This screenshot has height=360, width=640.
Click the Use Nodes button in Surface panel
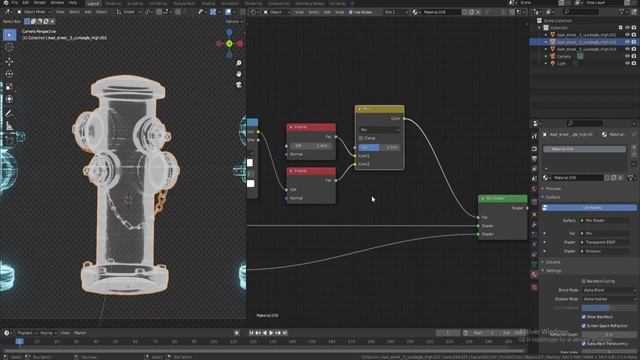pyautogui.click(x=589, y=208)
